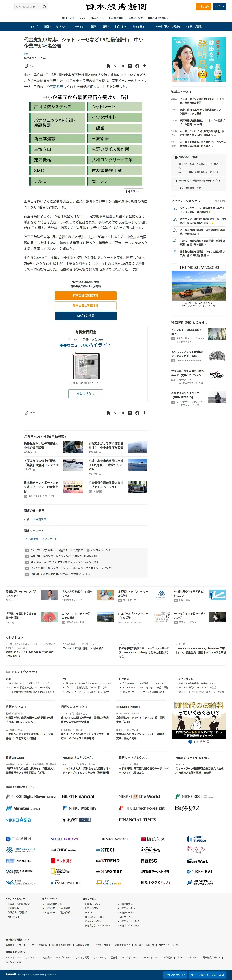Click the 保存 clip icon below the membership box
This screenshot has width=232, height=980.
click(29, 413)
